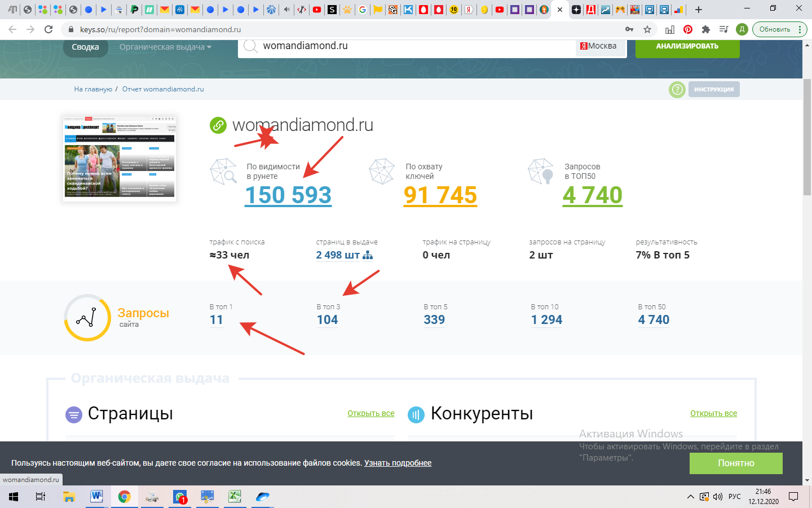Click the padlock site info icon
Viewport: 812px width, 508px height.
[70, 29]
